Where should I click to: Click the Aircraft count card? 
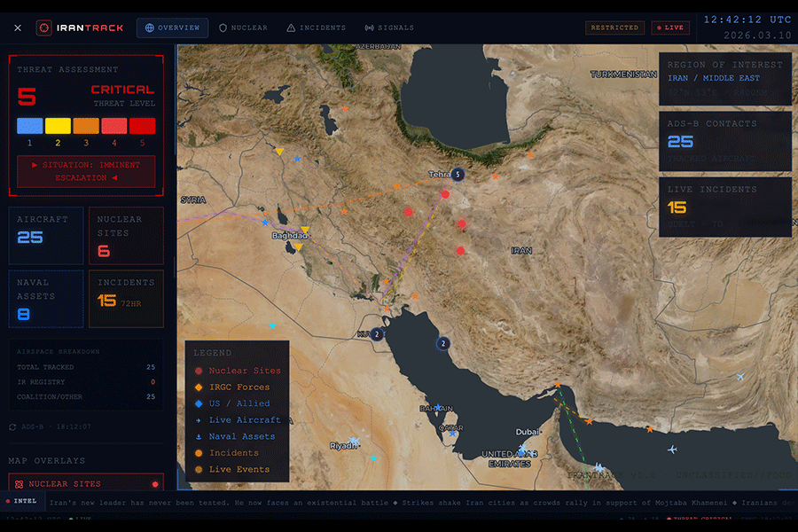[x=46, y=236]
